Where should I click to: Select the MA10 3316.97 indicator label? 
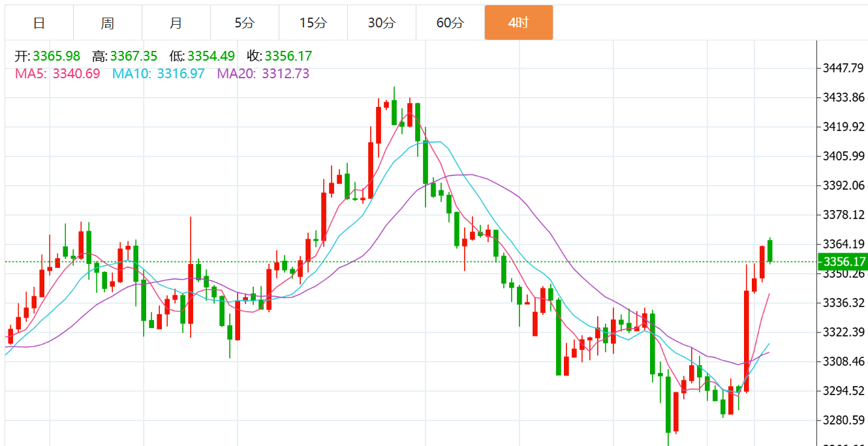tap(159, 74)
